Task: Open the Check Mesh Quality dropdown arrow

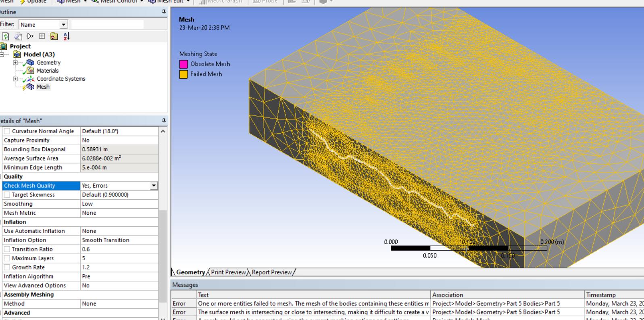Action: click(154, 186)
